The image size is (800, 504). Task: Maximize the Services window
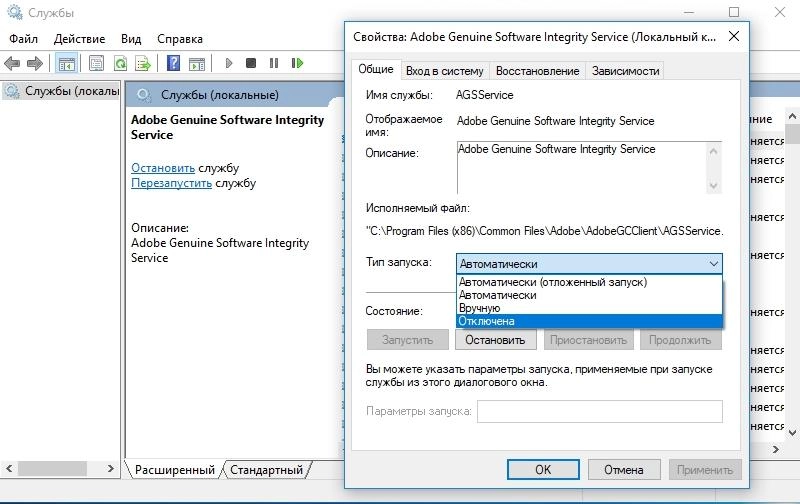734,12
